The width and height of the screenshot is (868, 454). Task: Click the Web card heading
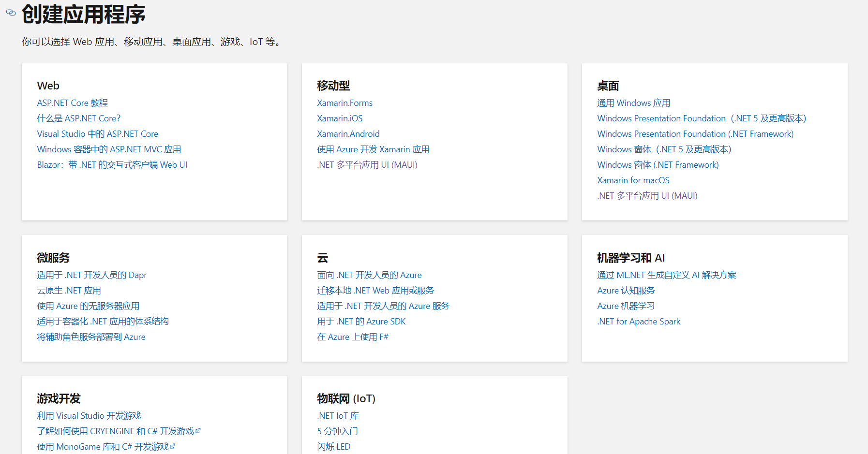48,86
